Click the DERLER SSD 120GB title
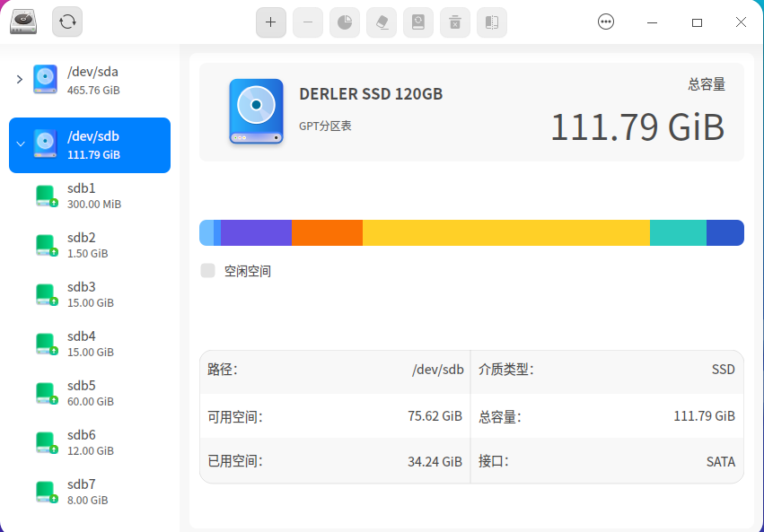This screenshot has height=532, width=764. (371, 94)
